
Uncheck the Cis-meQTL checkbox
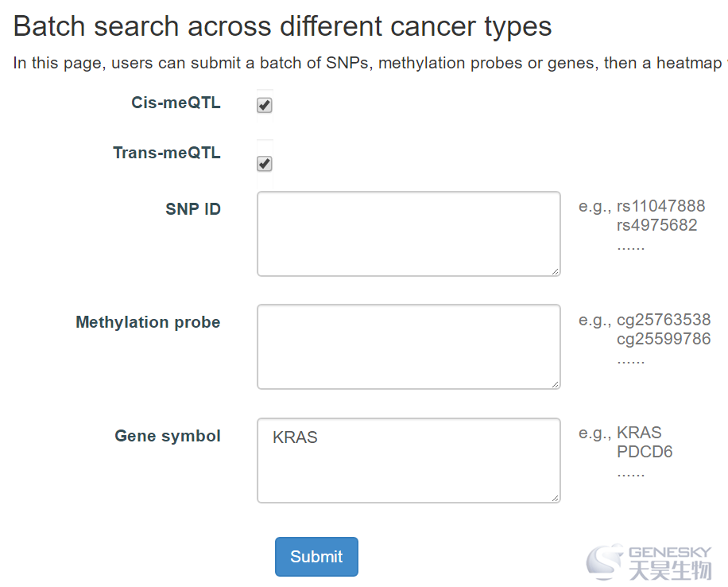pyautogui.click(x=265, y=105)
